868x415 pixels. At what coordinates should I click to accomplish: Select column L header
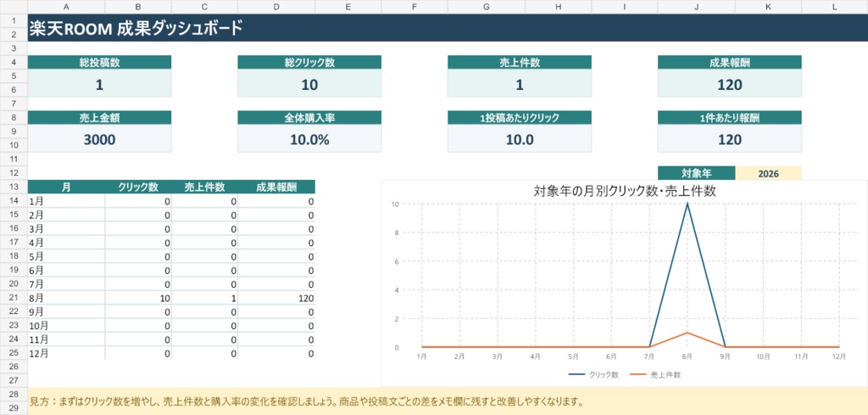pos(835,7)
